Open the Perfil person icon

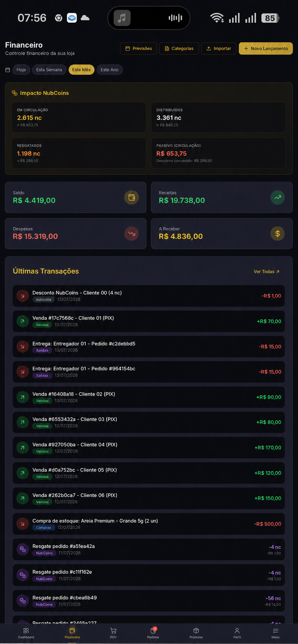point(237,631)
